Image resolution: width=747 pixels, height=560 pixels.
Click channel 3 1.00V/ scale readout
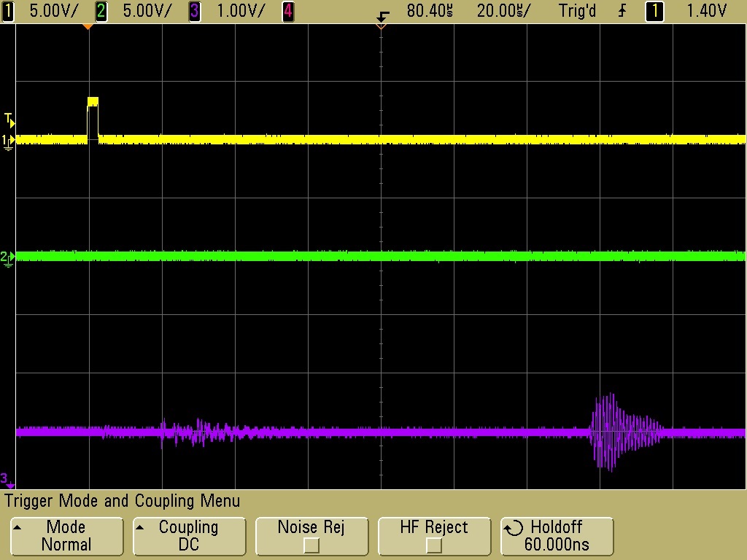click(241, 11)
